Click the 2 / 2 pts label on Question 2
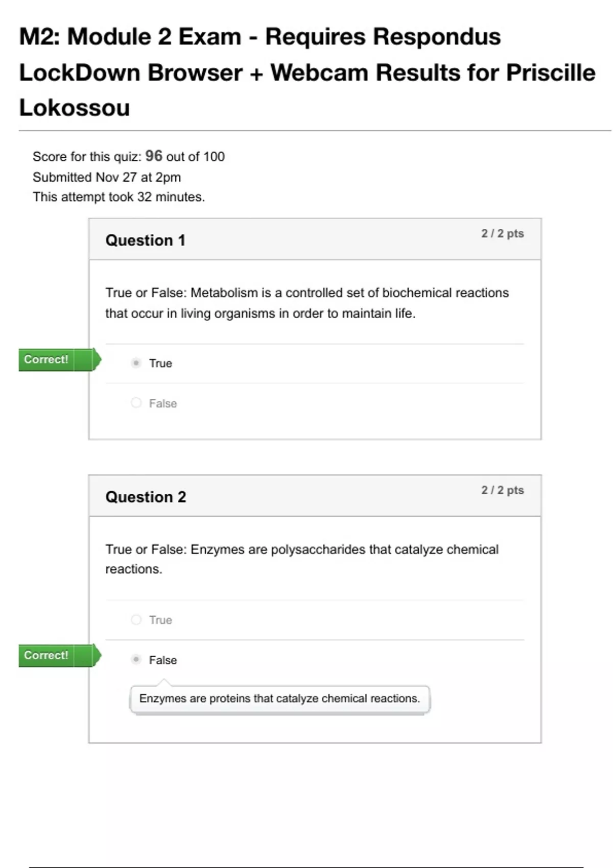Screen dimensions: 613x868 click(502, 490)
